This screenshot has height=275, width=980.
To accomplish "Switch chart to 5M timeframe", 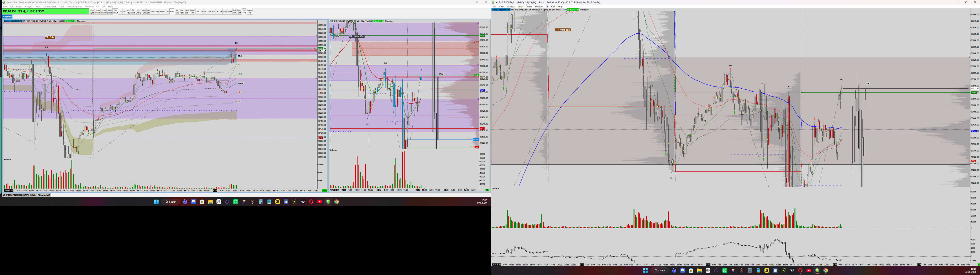I will click(205, 12).
